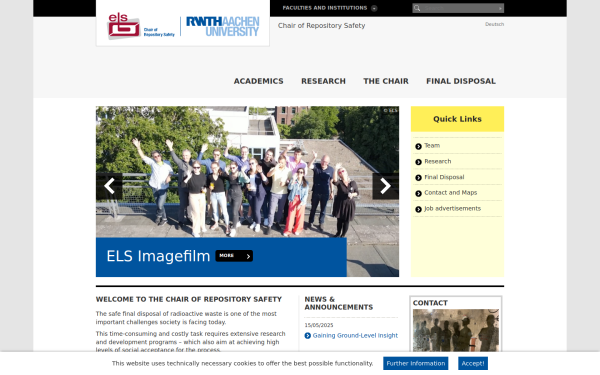The height and width of the screenshot is (375, 600).
Task: Click the More button on ELS Imagefilm
Action: pos(234,256)
